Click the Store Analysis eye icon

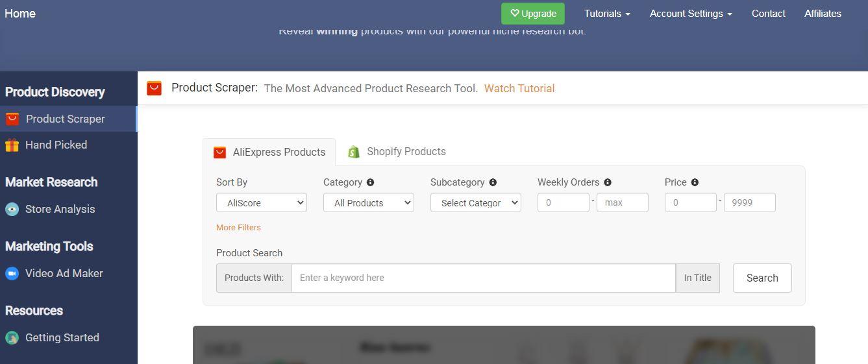[12, 209]
